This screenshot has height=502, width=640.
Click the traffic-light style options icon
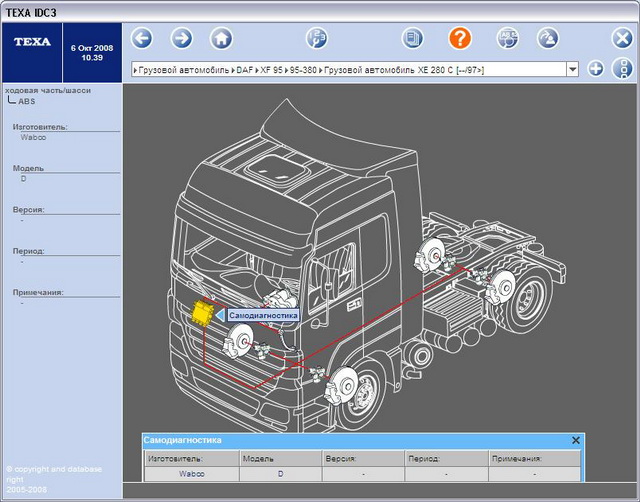click(622, 69)
